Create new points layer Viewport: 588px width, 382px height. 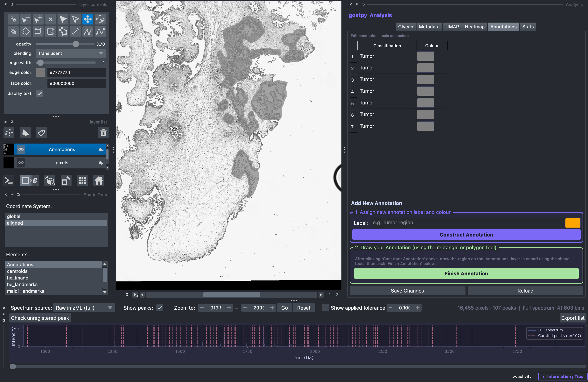9,133
